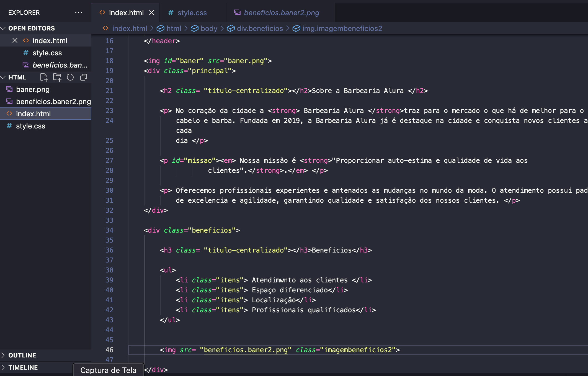Expand the Timeline section

(x=3, y=367)
